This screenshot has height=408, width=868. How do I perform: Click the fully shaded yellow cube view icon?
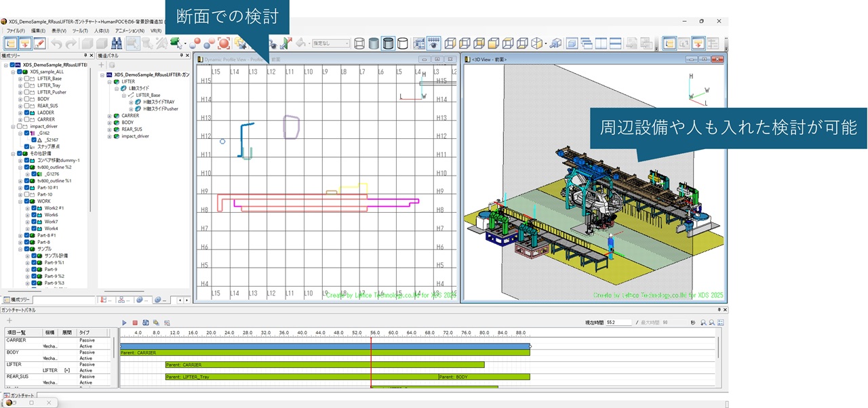point(494,43)
